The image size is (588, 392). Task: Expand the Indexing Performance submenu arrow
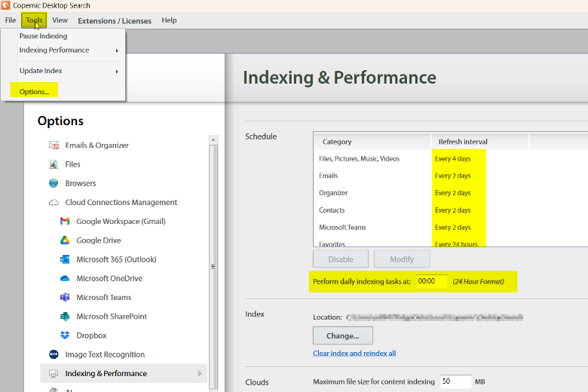(x=117, y=51)
